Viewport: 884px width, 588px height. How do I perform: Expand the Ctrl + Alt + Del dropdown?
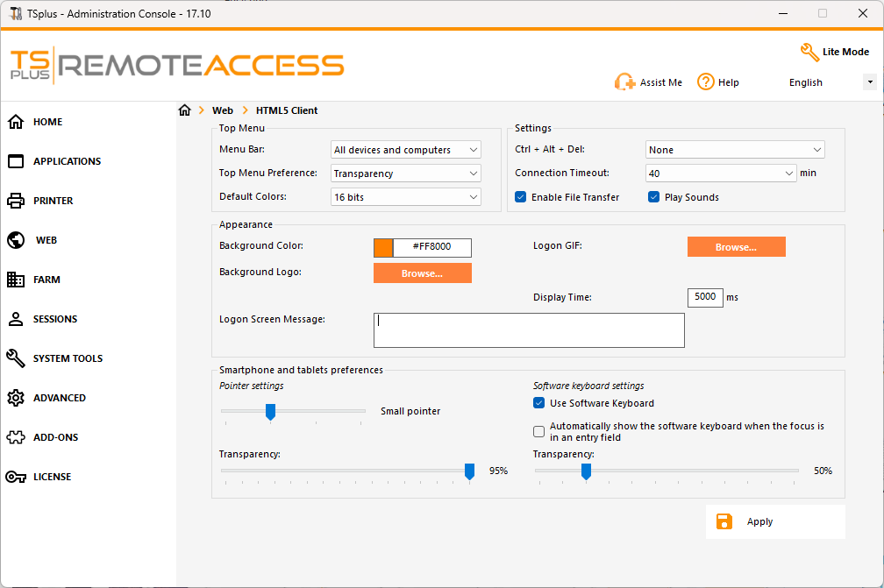(x=735, y=149)
